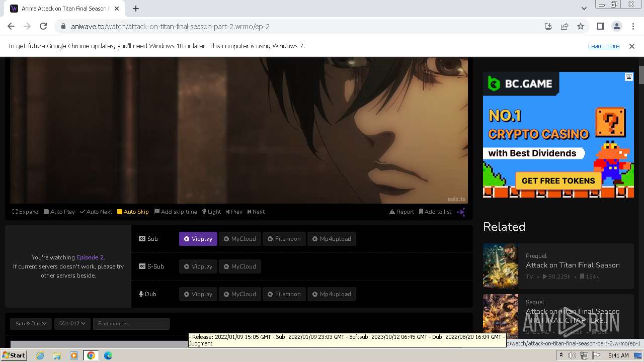The image size is (644, 362).
Task: Share this page icon
Action: pos(565,26)
